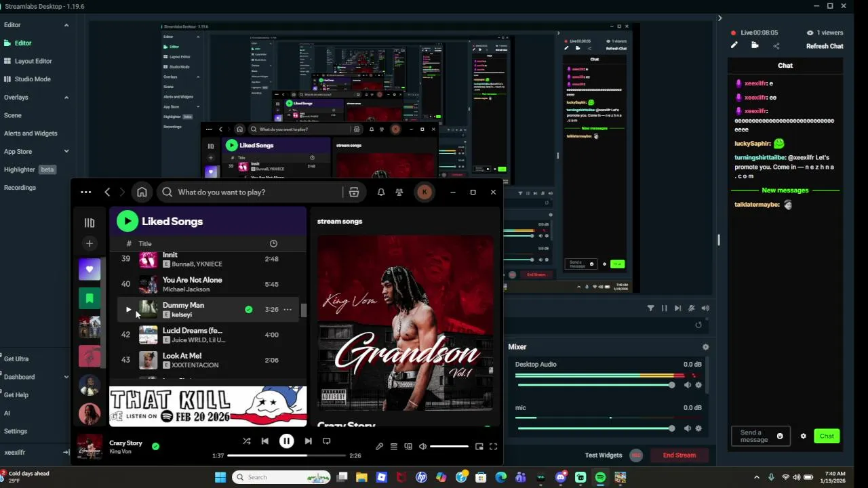The height and width of the screenshot is (488, 868).
Task: Click End Stream button
Action: point(679,455)
